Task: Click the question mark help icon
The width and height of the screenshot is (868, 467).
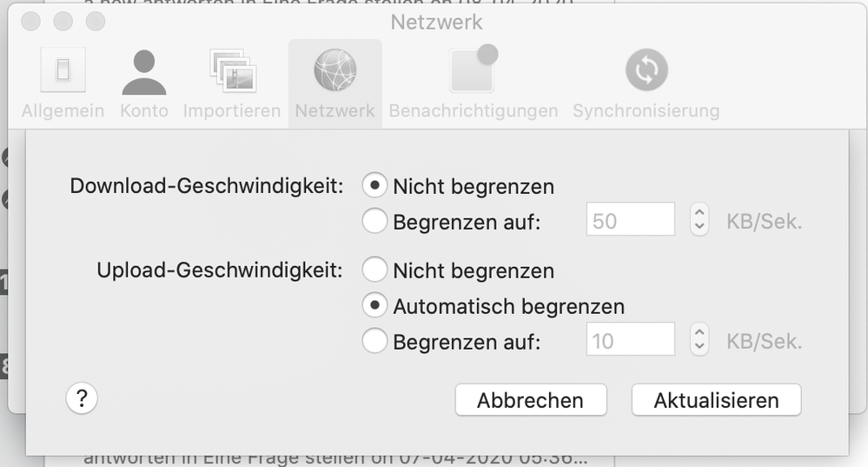Action: point(82,399)
